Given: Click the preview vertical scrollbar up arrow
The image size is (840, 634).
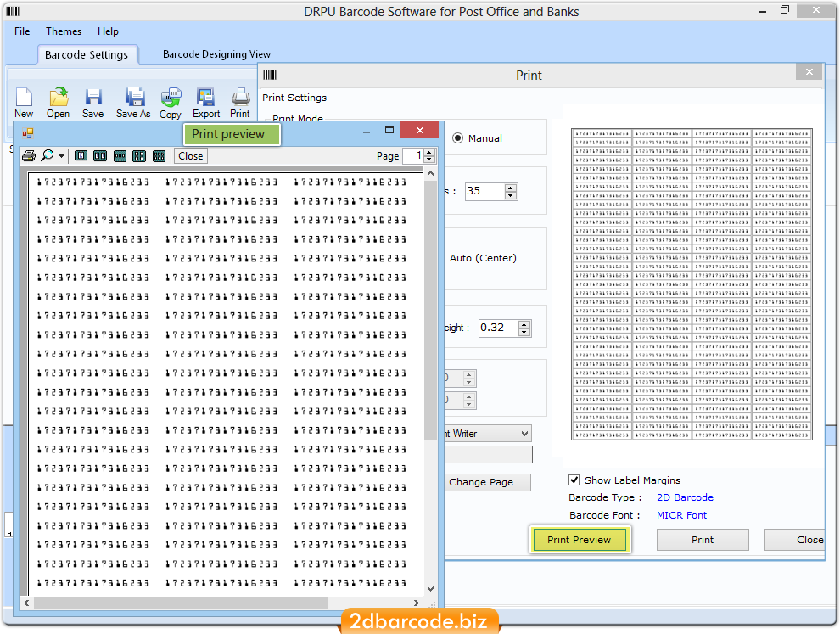Looking at the screenshot, I should (430, 173).
